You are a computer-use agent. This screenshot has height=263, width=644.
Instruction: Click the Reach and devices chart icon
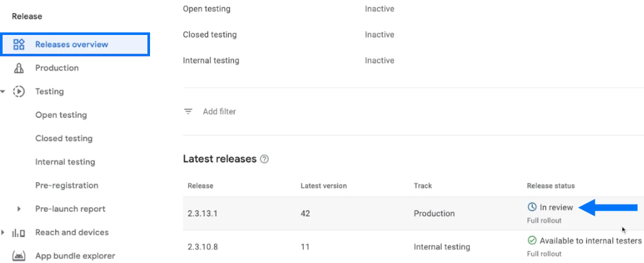(19, 233)
